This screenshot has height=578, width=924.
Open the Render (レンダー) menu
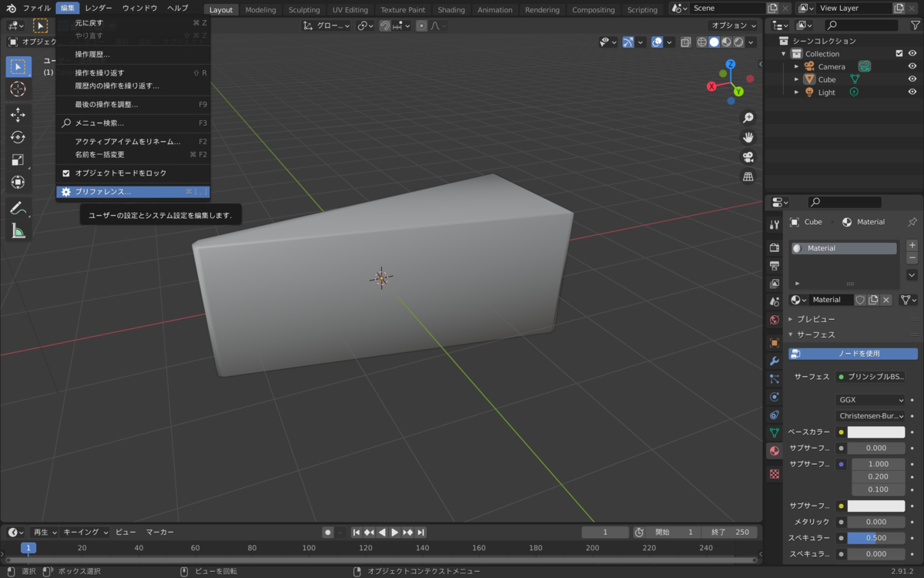point(99,8)
